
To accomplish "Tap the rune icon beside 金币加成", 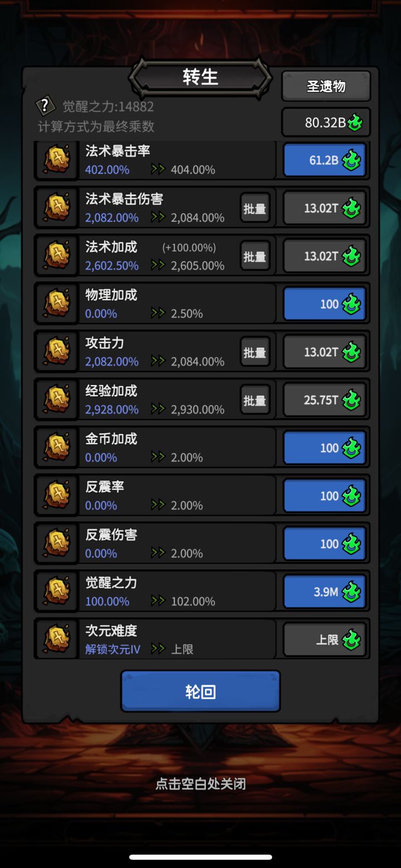I will click(x=57, y=448).
